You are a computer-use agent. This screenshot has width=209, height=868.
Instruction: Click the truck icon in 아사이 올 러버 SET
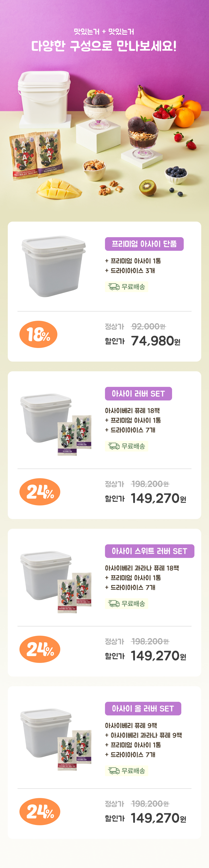tap(113, 771)
